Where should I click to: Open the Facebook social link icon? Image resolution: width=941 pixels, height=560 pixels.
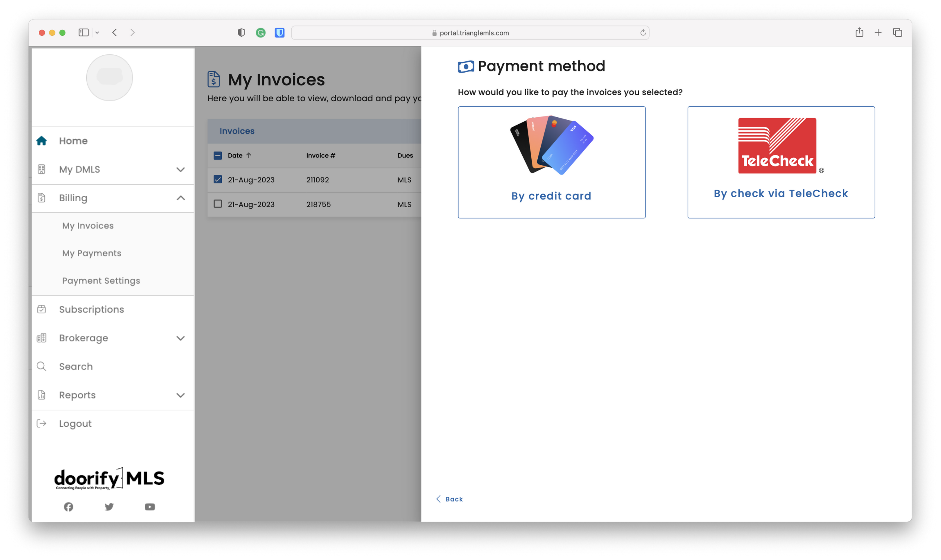tap(68, 506)
